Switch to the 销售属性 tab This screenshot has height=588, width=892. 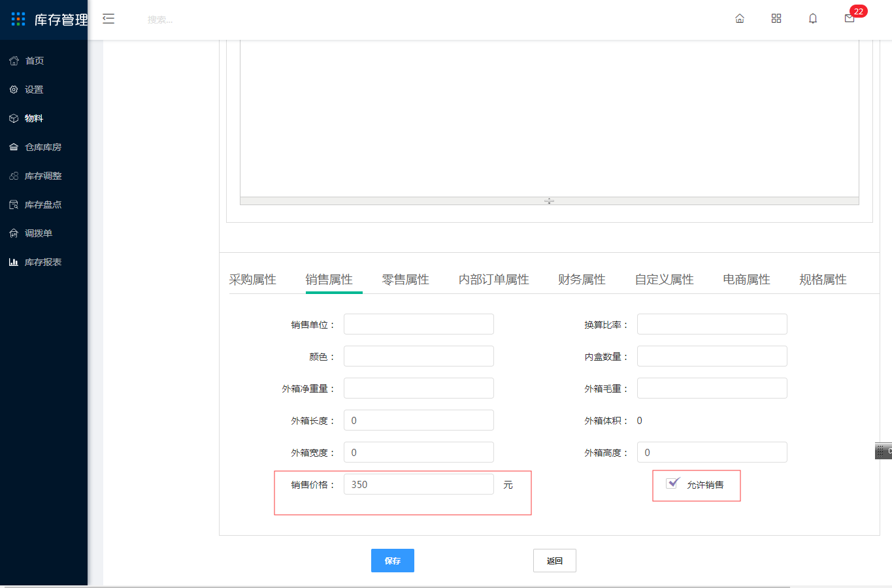point(329,280)
